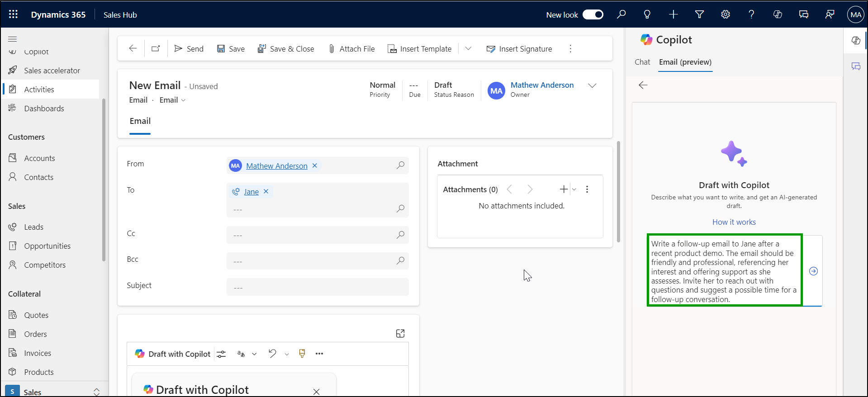Open editor toolbar more options ellipsis
868x397 pixels.
coord(319,354)
